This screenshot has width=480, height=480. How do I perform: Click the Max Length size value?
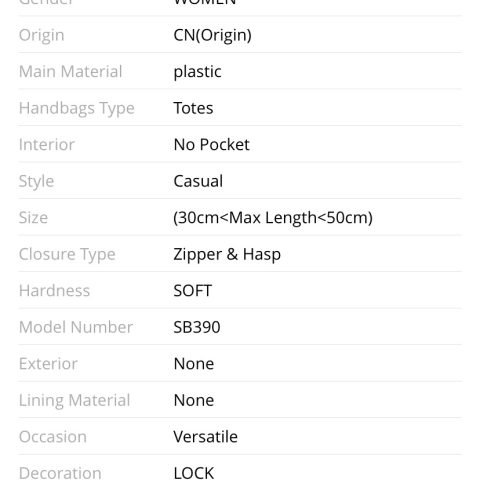click(273, 218)
